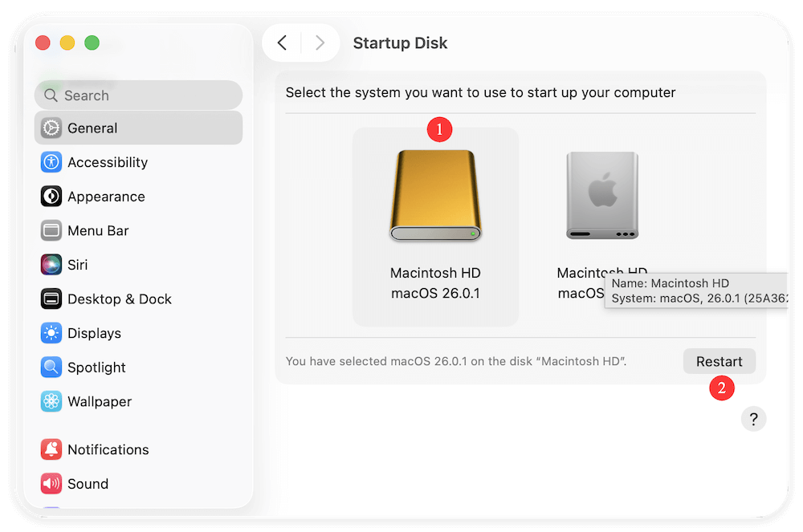Click the green full-screen window button
This screenshot has width=803, height=532.
[92, 43]
